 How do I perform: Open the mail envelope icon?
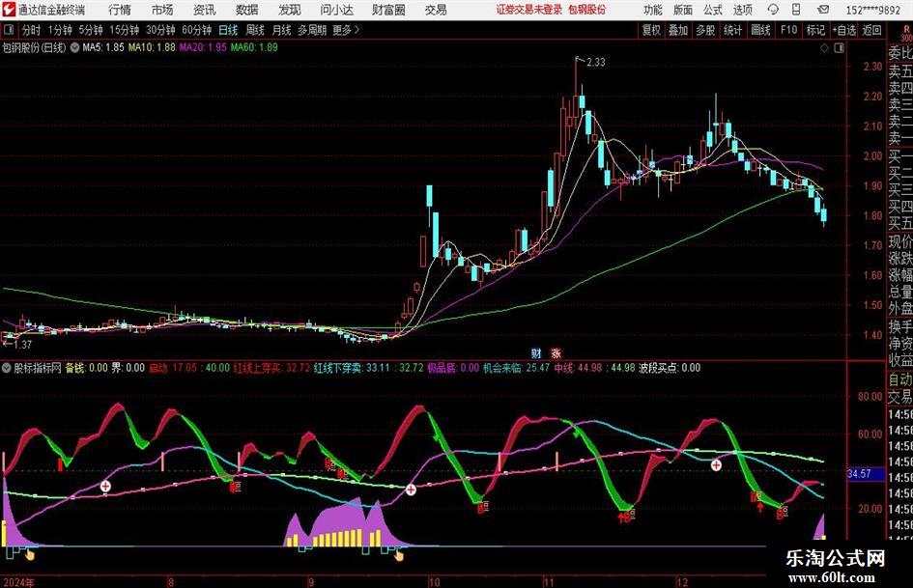pyautogui.click(x=823, y=10)
